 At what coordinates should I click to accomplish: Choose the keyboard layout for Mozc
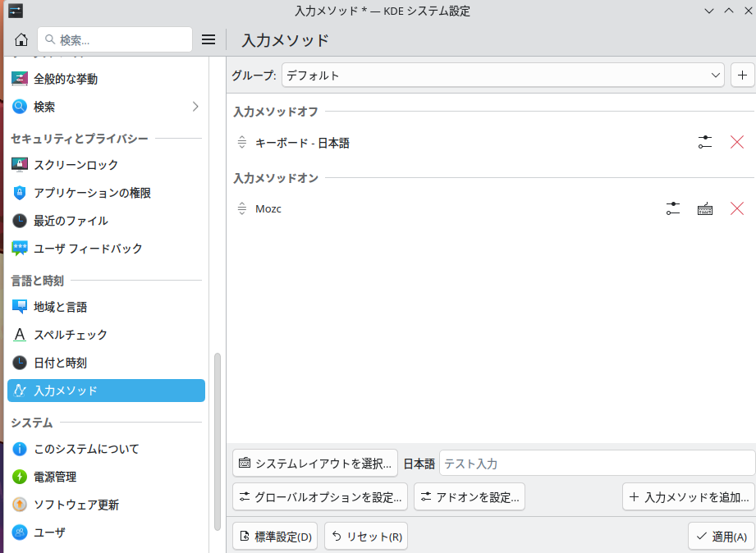click(x=705, y=208)
